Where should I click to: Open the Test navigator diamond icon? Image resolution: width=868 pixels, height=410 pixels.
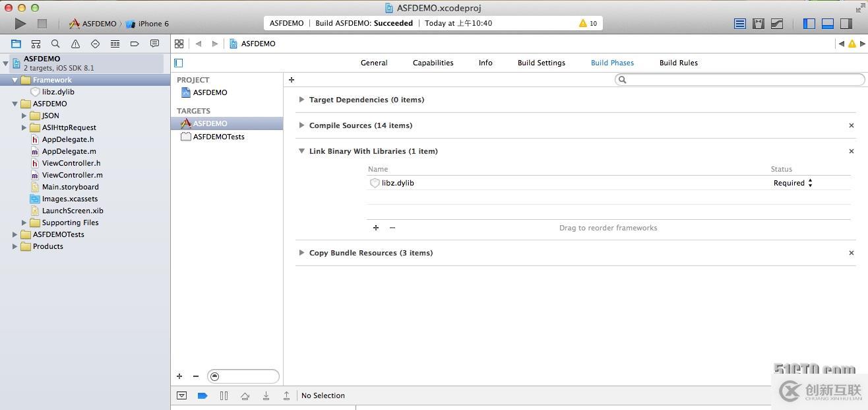95,44
